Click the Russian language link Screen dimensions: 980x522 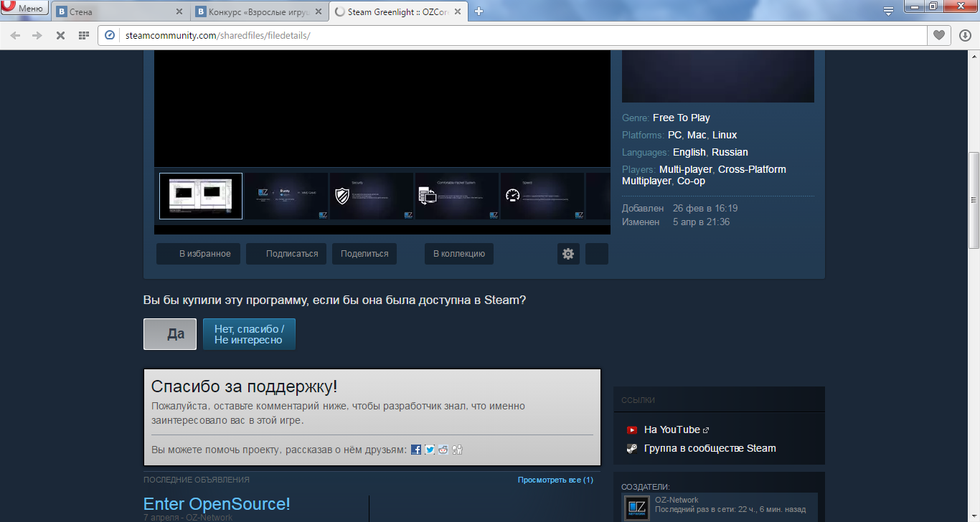coord(730,152)
